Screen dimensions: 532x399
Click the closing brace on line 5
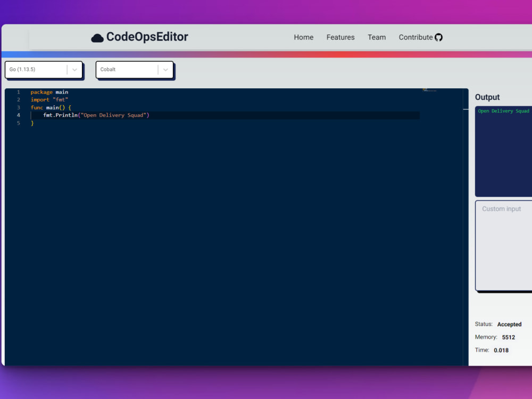tap(32, 123)
